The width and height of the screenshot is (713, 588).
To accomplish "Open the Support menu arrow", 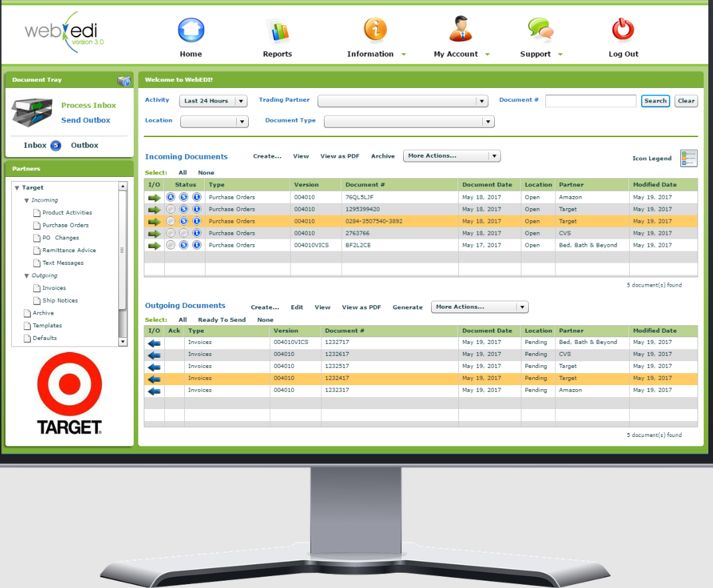I will [560, 55].
